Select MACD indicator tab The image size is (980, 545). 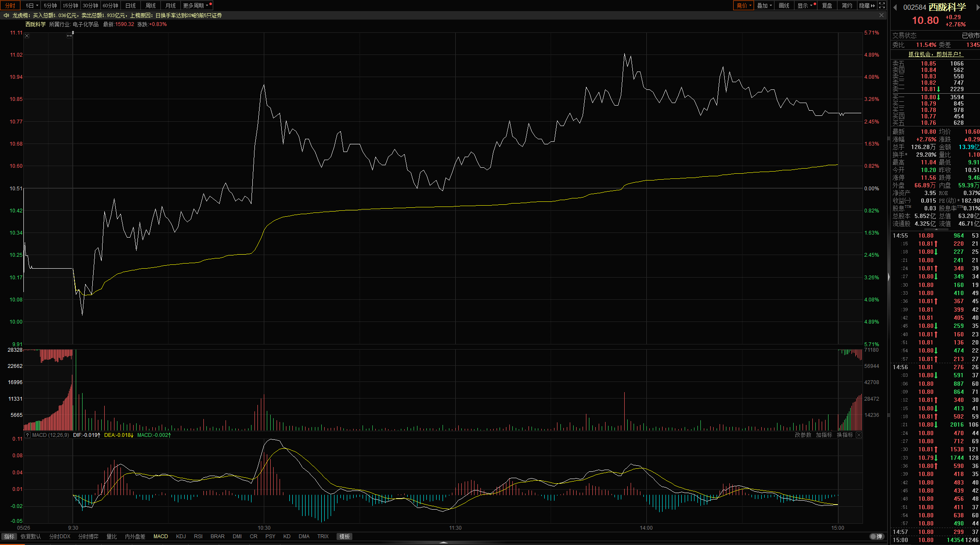[160, 536]
